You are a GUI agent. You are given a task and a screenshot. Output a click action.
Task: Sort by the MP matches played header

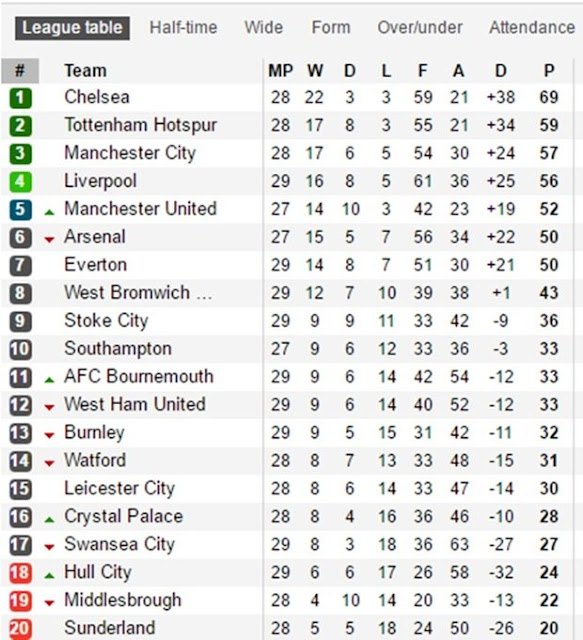tap(280, 71)
